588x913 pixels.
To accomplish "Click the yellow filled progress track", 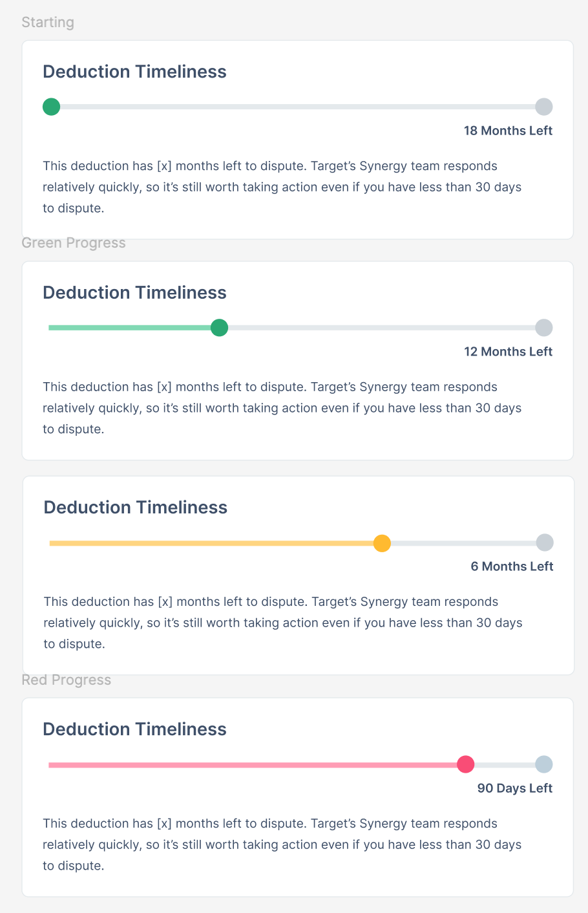I will 212,543.
